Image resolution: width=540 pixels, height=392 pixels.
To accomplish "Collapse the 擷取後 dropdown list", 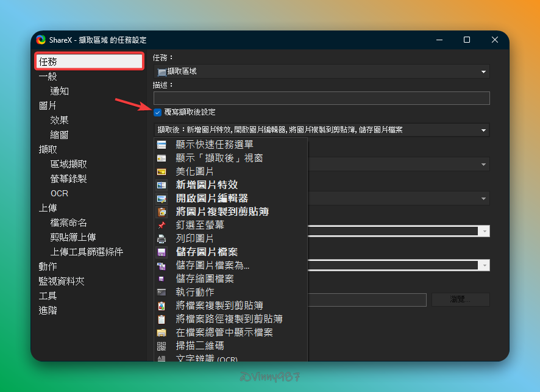I will click(x=483, y=130).
